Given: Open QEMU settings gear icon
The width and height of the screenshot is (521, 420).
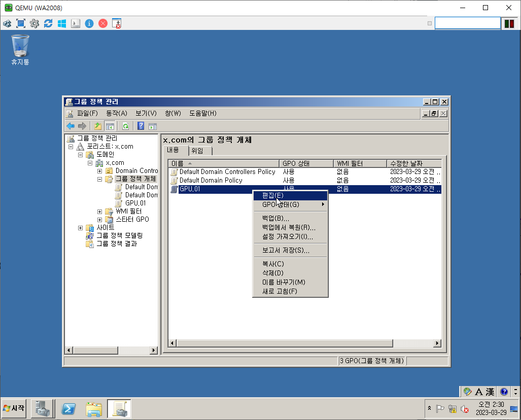Looking at the screenshot, I should point(34,23).
